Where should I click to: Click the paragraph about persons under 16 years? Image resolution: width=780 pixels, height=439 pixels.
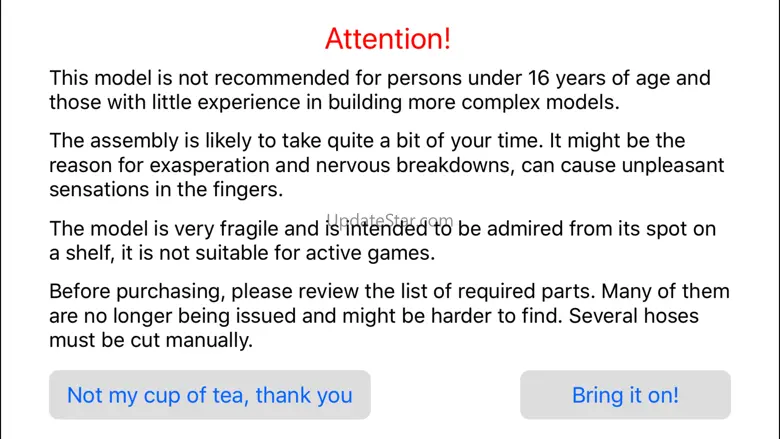pyautogui.click(x=380, y=90)
